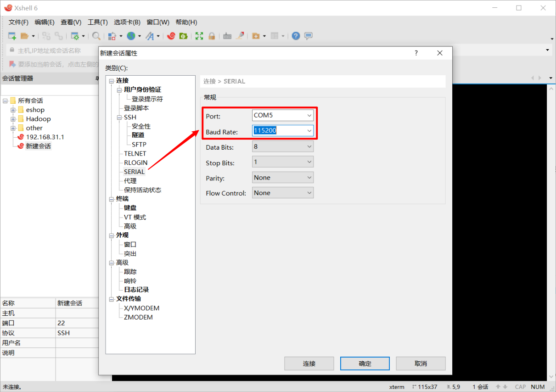The image size is (556, 392).
Task: Click the padlock lock-screen icon
Action: (x=212, y=36)
